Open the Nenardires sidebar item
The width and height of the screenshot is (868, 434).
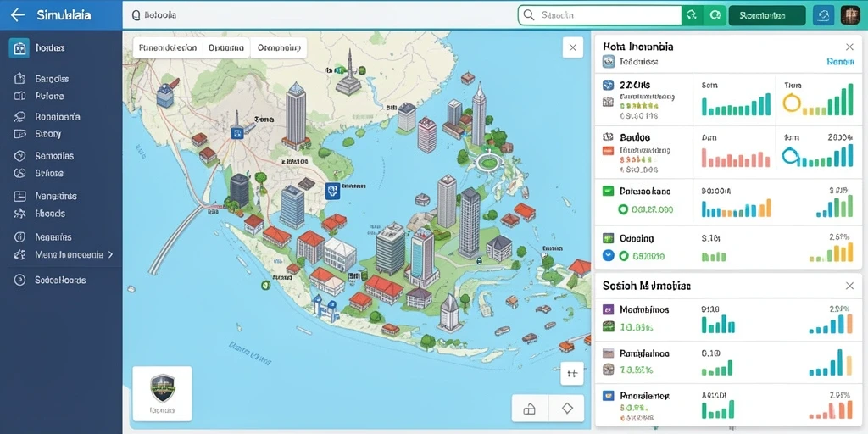pyautogui.click(x=46, y=196)
